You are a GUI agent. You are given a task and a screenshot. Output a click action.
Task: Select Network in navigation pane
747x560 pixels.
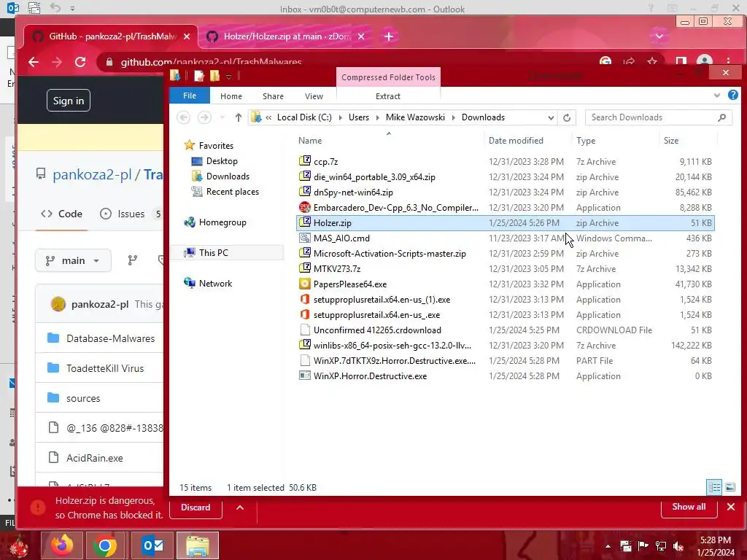pyautogui.click(x=215, y=284)
